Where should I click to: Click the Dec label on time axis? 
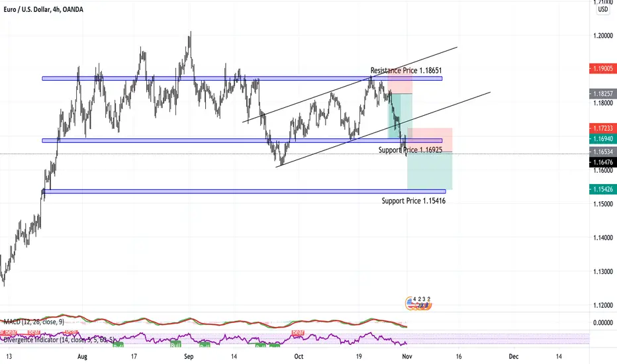[x=514, y=357]
